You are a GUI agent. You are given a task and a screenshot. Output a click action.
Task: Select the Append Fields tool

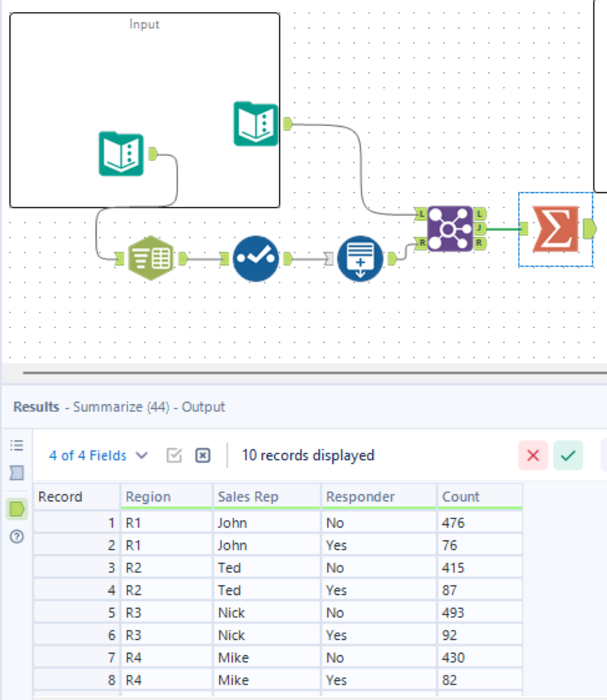(360, 259)
